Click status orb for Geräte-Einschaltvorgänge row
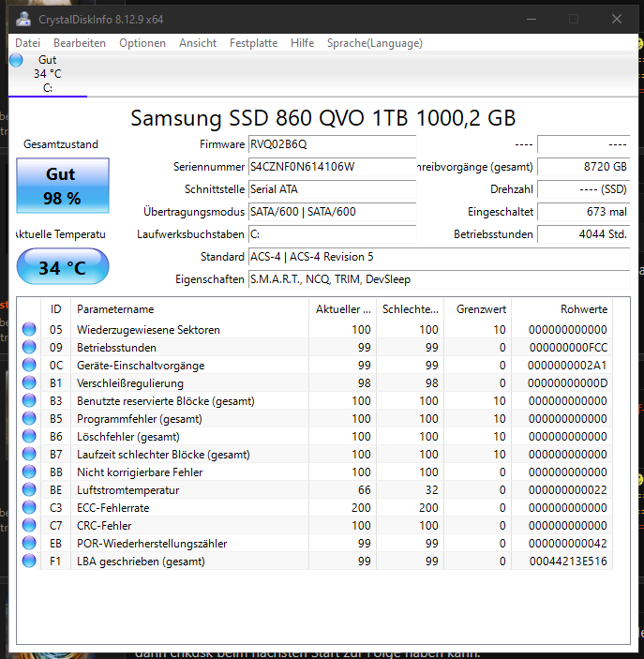 click(29, 365)
